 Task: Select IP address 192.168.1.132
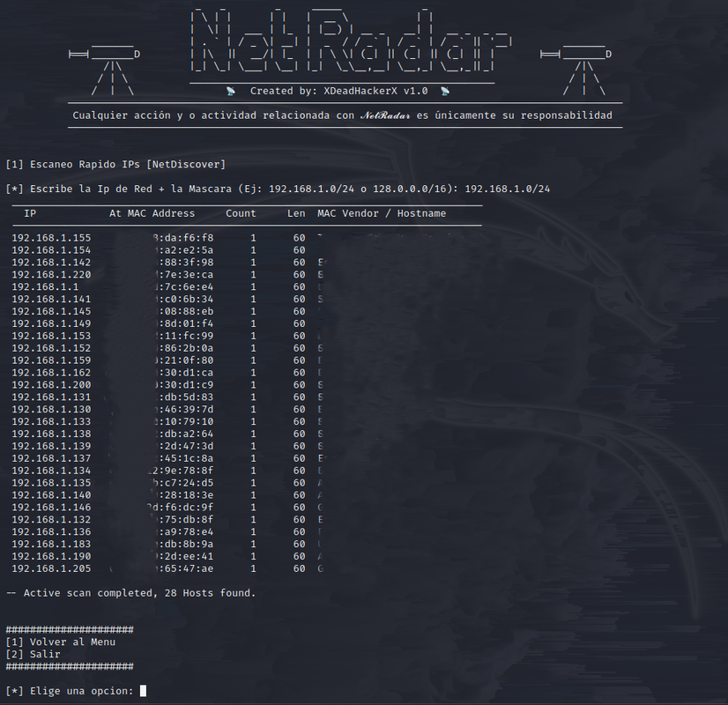[51, 520]
